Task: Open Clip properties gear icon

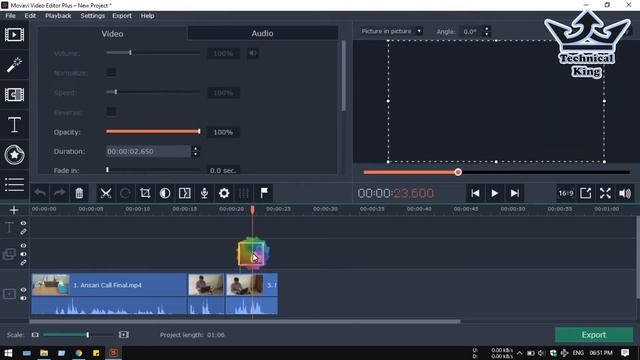Action: click(x=224, y=193)
